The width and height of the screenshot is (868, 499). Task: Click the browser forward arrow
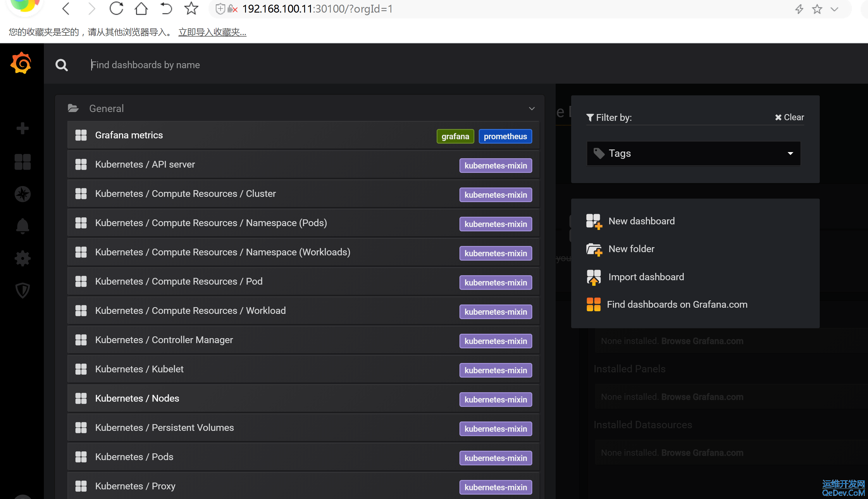point(91,8)
